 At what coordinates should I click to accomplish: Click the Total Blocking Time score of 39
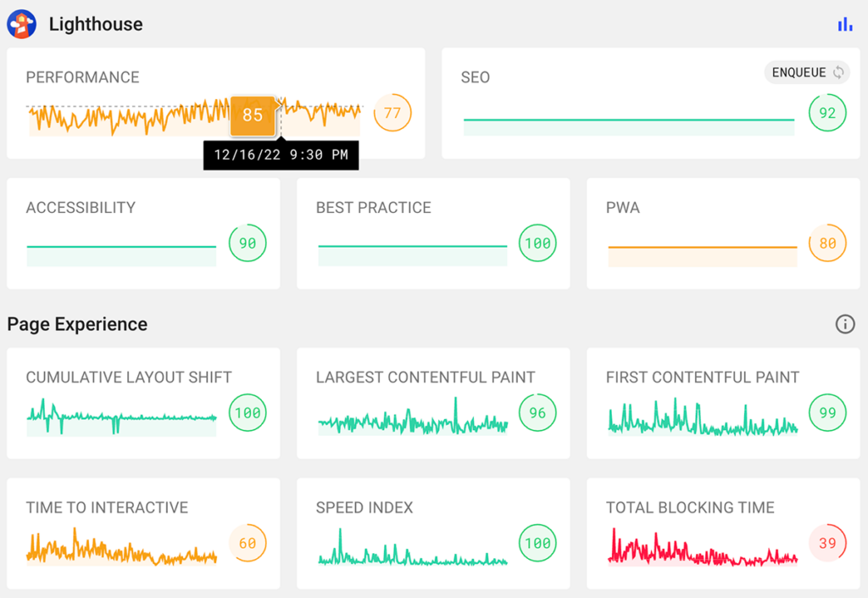[826, 543]
